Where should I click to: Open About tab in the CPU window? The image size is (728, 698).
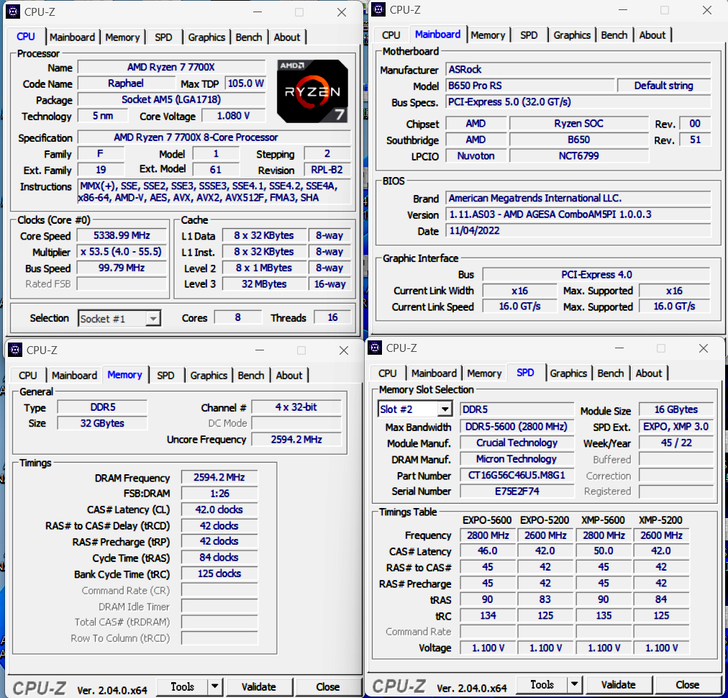pos(287,37)
